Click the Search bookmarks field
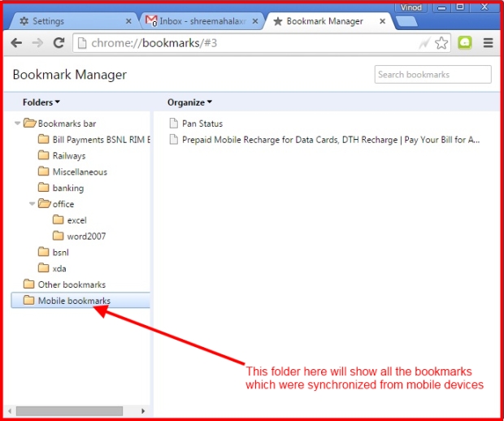Viewport: 504px width, 421px height. (x=432, y=75)
